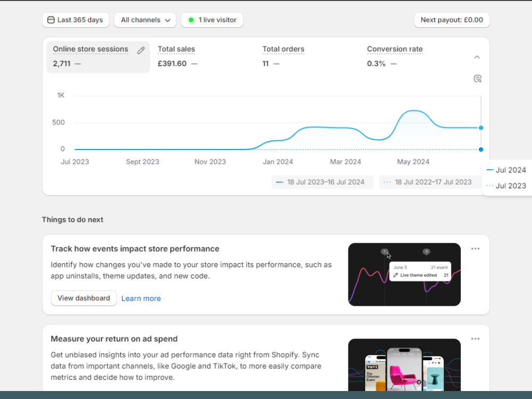Click the 18 Jul 2022–17 Jul 2023 legend
Image resolution: width=532 pixels, height=399 pixels.
(x=429, y=182)
